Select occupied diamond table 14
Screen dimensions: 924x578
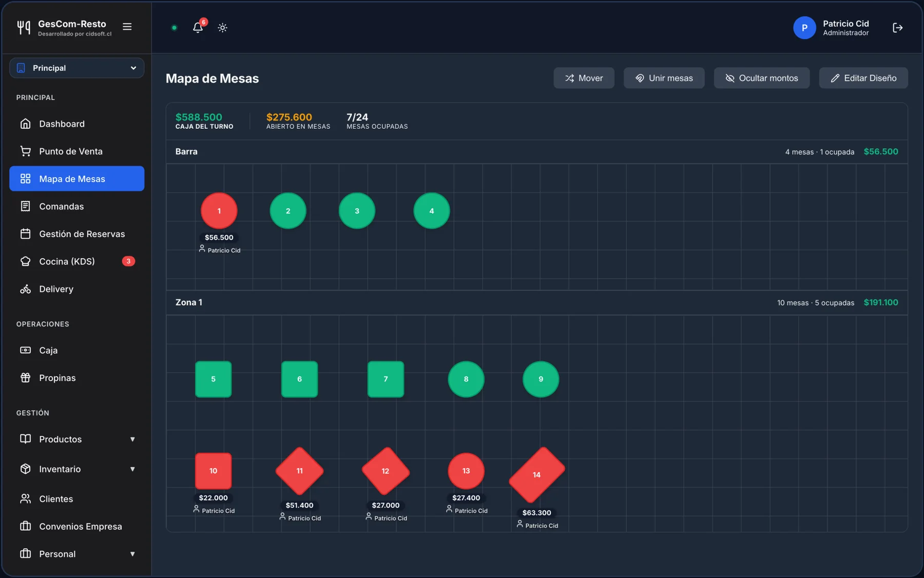coord(537,475)
